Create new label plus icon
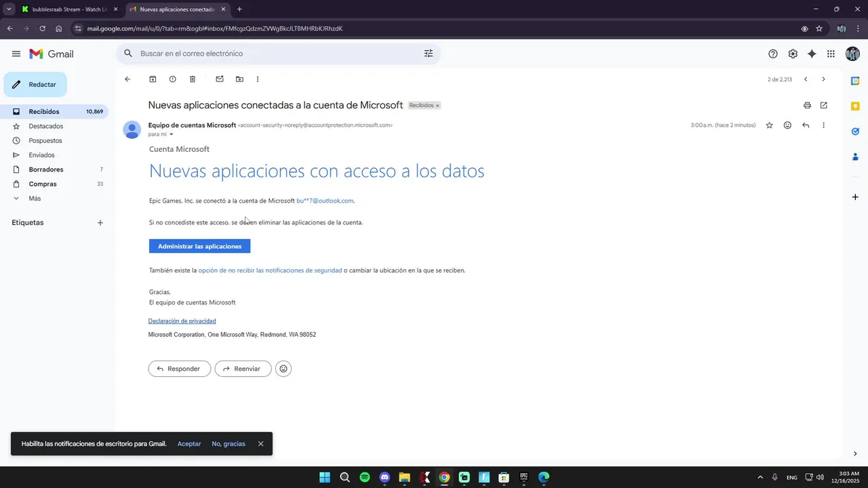Image resolution: width=868 pixels, height=488 pixels. pyautogui.click(x=100, y=222)
